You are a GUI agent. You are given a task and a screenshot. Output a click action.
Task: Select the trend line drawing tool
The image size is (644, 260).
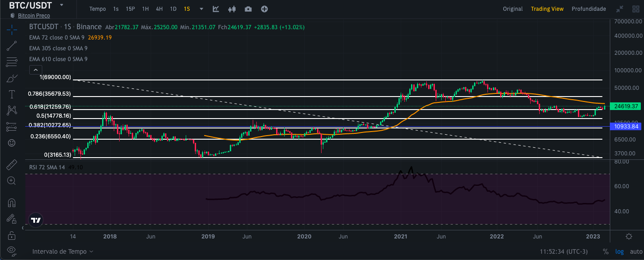coord(12,46)
